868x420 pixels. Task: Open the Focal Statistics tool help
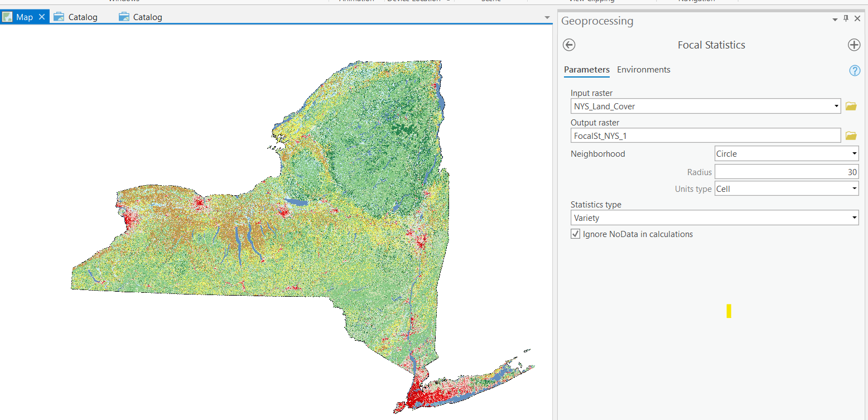[x=854, y=70]
